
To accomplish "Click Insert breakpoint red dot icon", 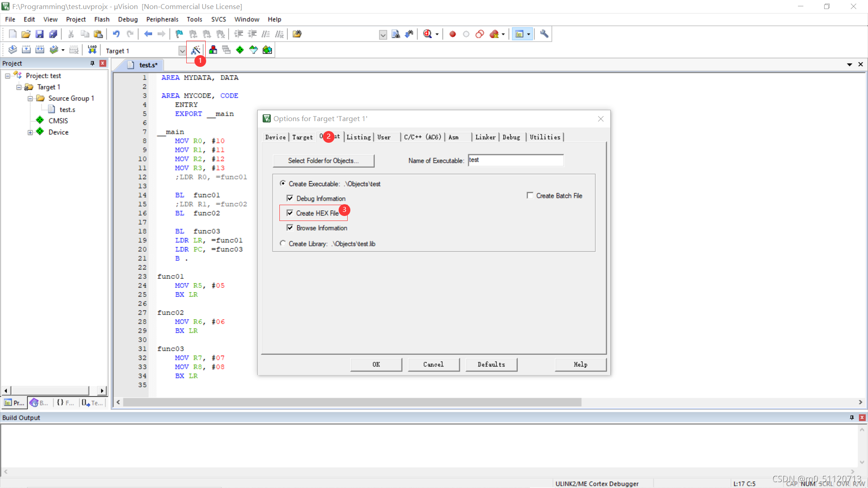I will point(452,34).
